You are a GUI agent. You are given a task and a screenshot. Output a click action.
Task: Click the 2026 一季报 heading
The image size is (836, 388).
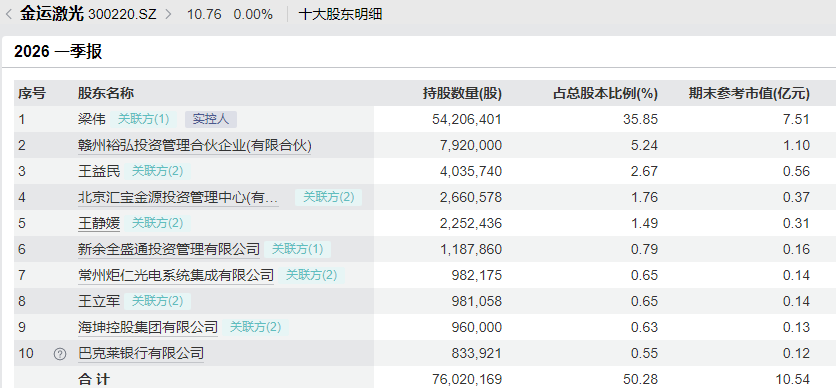pos(58,52)
